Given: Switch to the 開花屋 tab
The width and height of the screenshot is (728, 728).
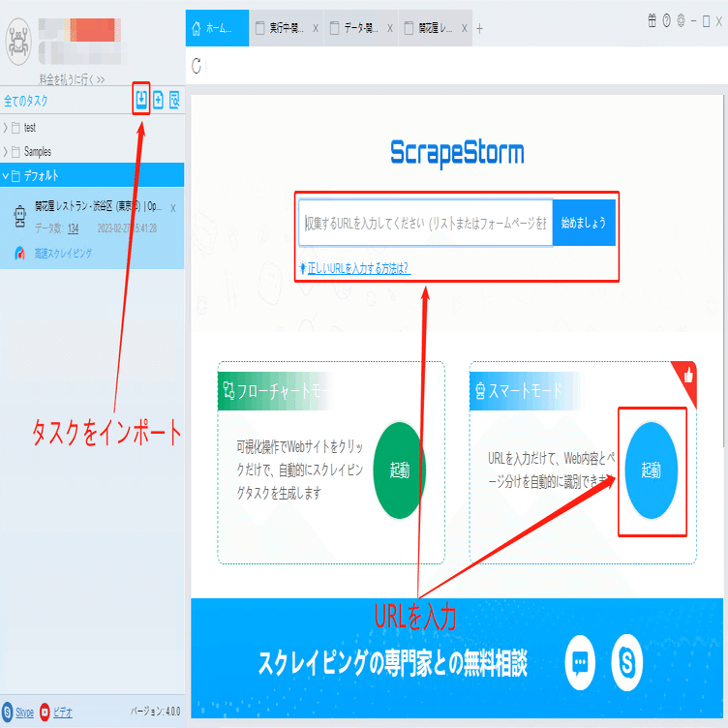Looking at the screenshot, I should click(435, 28).
